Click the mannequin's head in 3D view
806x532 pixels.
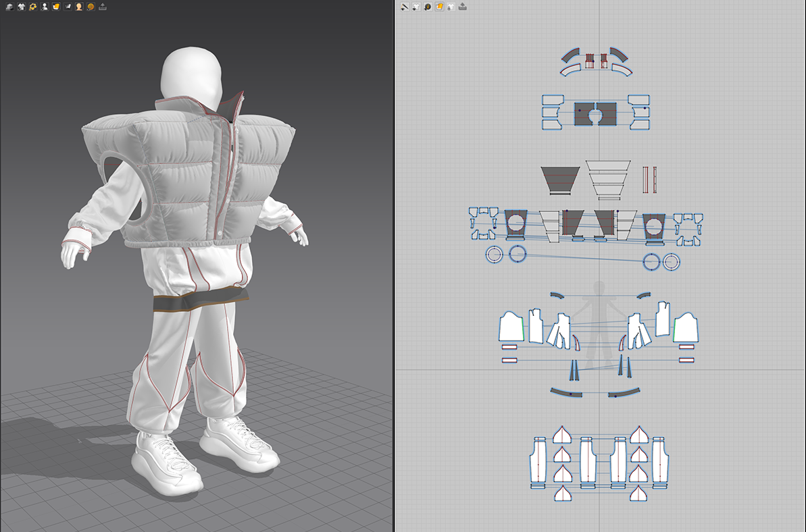pos(191,74)
